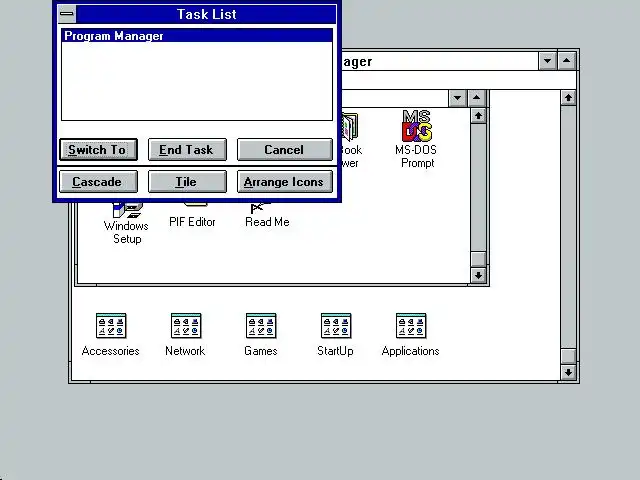Maximize the Program Manager window
The image size is (640, 480).
[x=567, y=61]
